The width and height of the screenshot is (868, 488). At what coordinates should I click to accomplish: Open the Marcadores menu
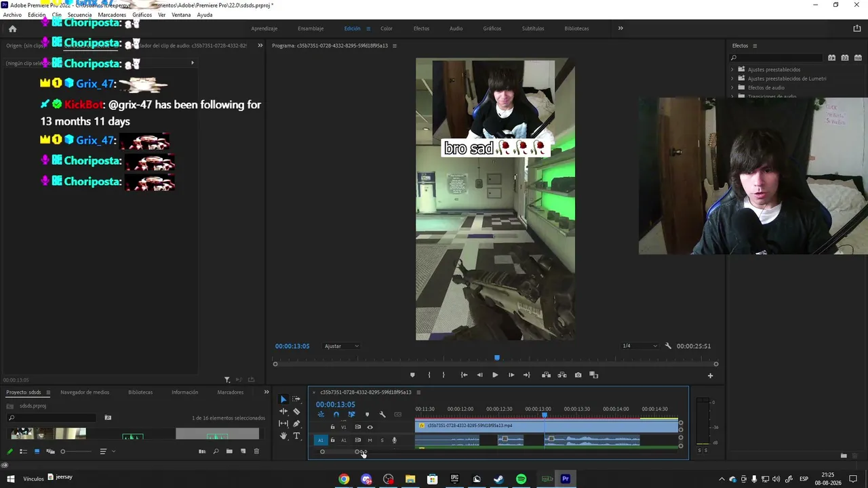coord(112,15)
